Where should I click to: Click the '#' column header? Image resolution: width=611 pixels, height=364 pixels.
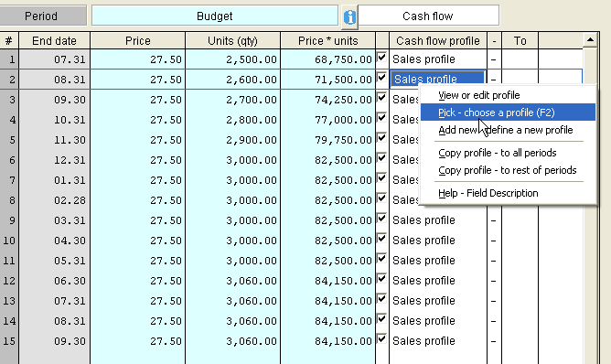9,41
